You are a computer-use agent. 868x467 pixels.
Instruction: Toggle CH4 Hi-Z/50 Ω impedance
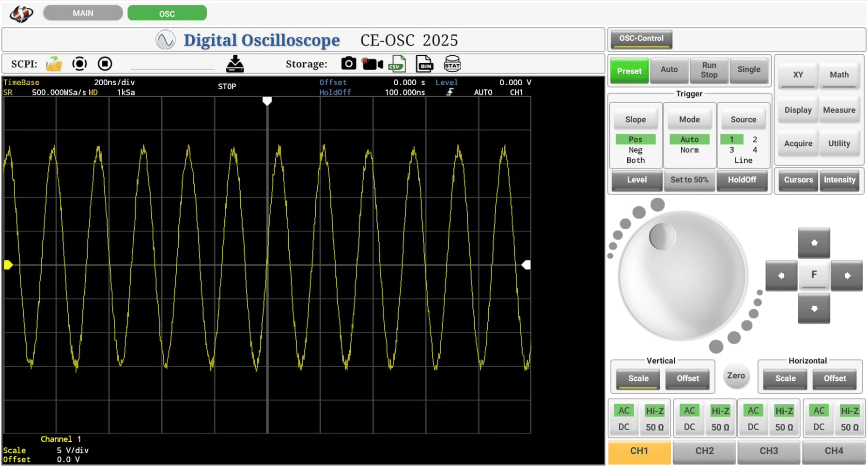pos(850,419)
